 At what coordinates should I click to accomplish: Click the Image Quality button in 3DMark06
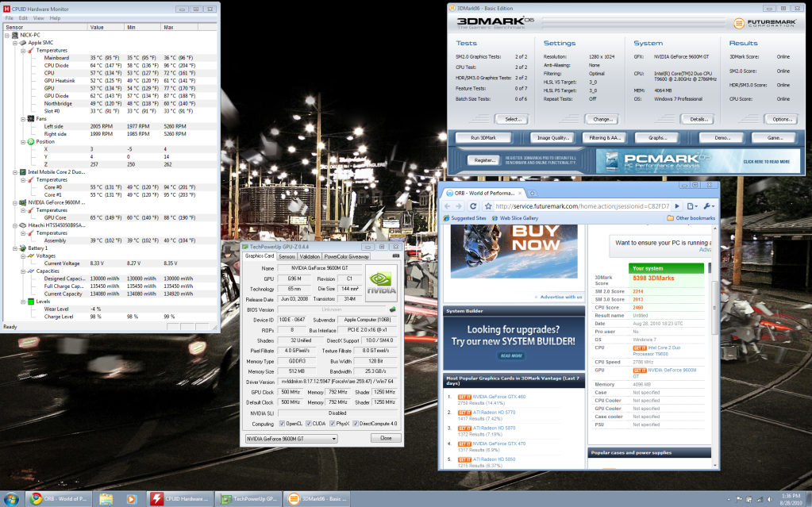552,138
